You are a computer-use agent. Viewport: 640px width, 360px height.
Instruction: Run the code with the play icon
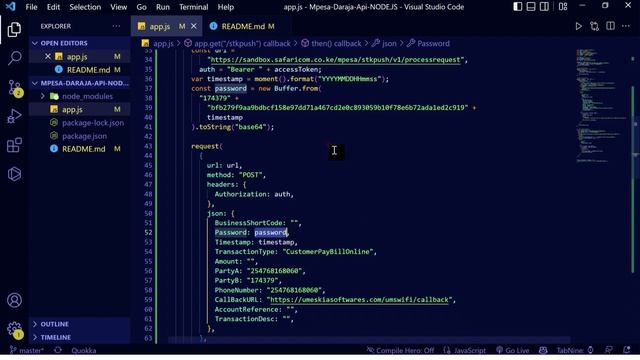pos(578,27)
